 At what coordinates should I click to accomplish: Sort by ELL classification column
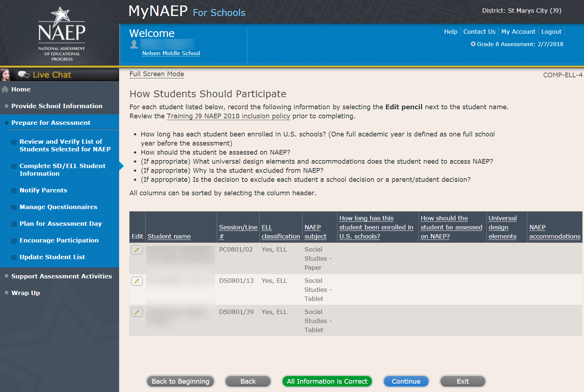281,232
